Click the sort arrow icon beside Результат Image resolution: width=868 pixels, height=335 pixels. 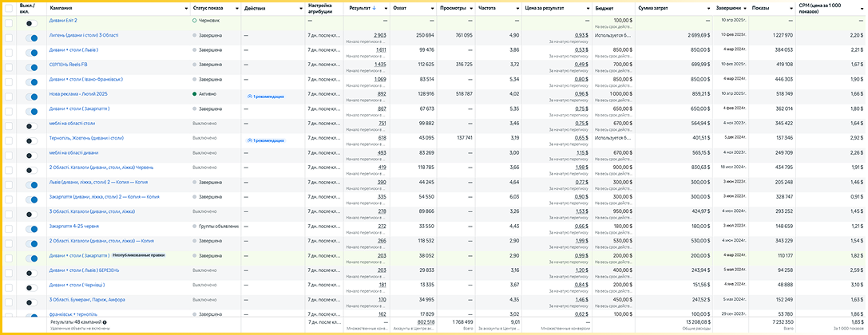pyautogui.click(x=375, y=8)
